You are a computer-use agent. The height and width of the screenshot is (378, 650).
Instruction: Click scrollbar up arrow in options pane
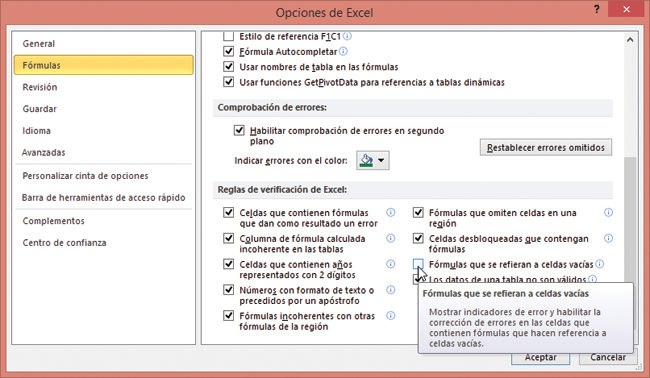(630, 40)
